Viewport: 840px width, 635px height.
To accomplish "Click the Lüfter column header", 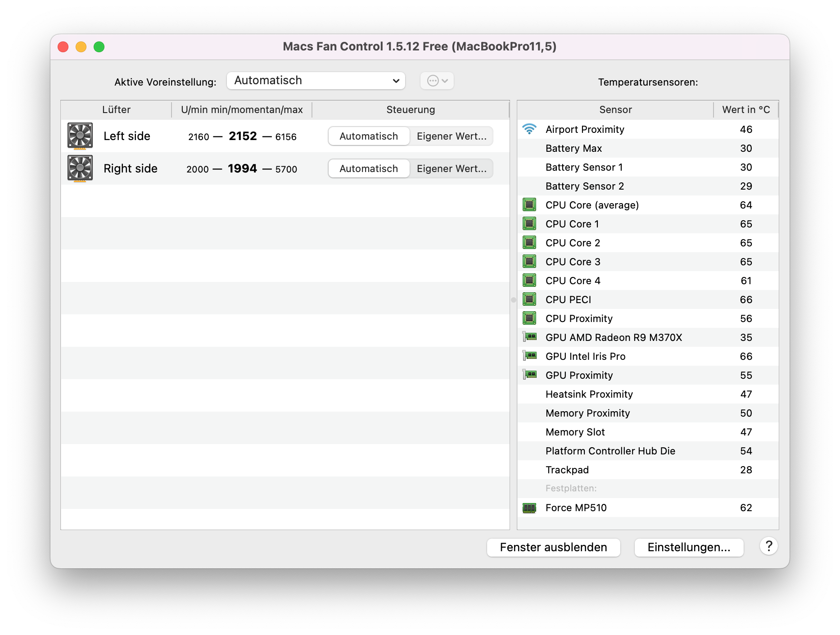I will [x=116, y=109].
